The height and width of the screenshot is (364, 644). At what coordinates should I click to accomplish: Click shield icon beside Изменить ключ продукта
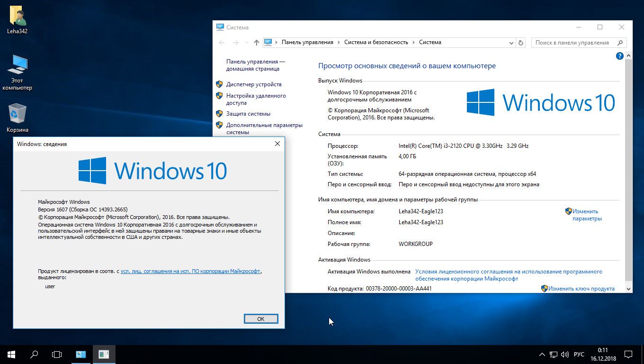545,288
